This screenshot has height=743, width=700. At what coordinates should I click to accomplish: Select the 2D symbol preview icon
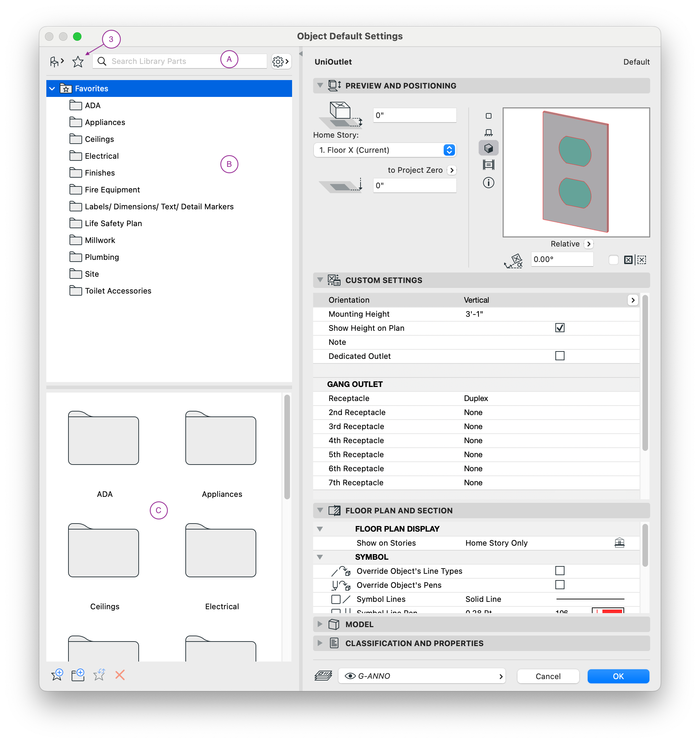pos(488,116)
